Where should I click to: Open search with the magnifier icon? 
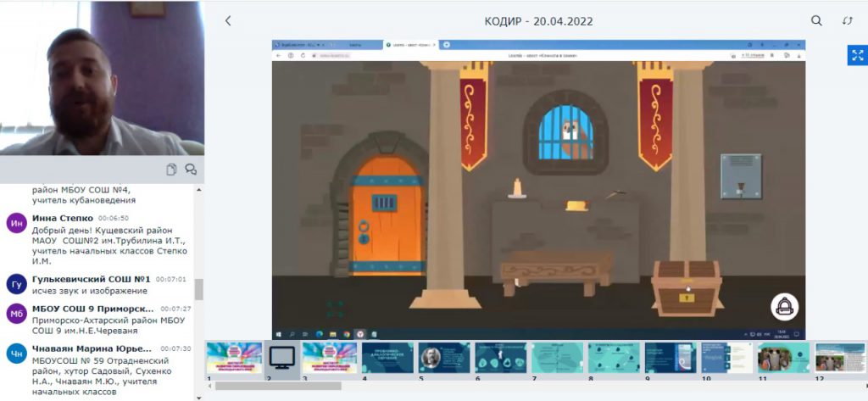tap(816, 21)
